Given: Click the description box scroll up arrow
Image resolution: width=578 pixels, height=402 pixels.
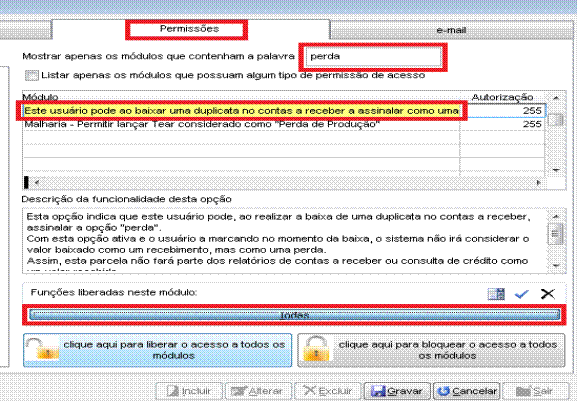Looking at the screenshot, I should coord(556,216).
